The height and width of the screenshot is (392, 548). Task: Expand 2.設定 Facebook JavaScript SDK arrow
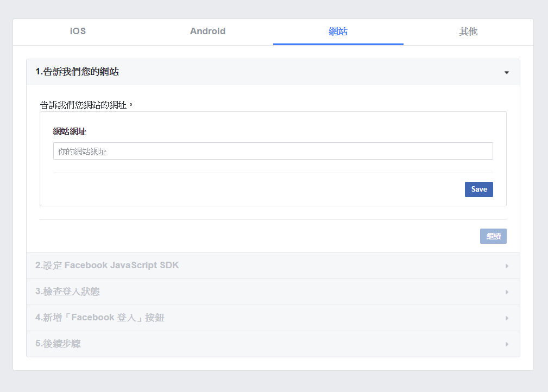click(x=507, y=266)
